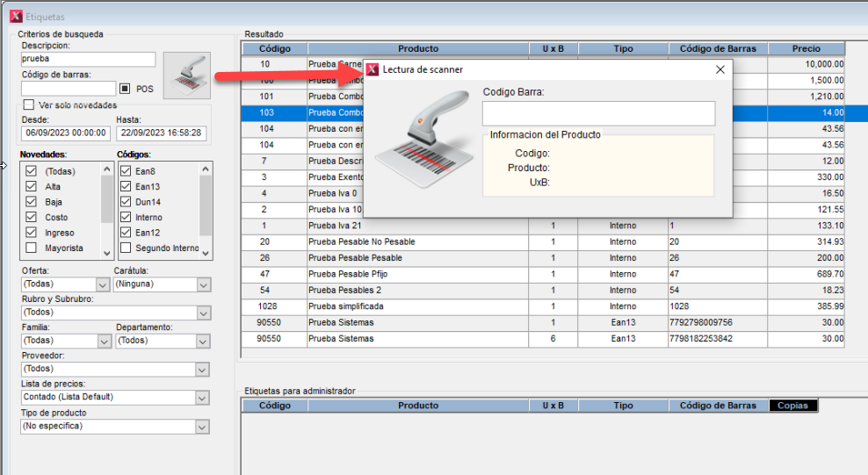Viewport: 868px width, 475px height.
Task: Open the Tipo de producto dropdown
Action: [x=203, y=427]
